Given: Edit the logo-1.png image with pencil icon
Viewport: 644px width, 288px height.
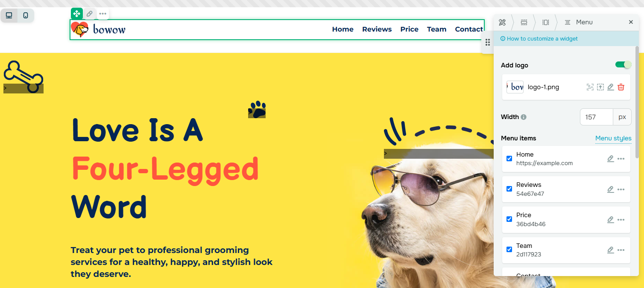Looking at the screenshot, I should 611,87.
